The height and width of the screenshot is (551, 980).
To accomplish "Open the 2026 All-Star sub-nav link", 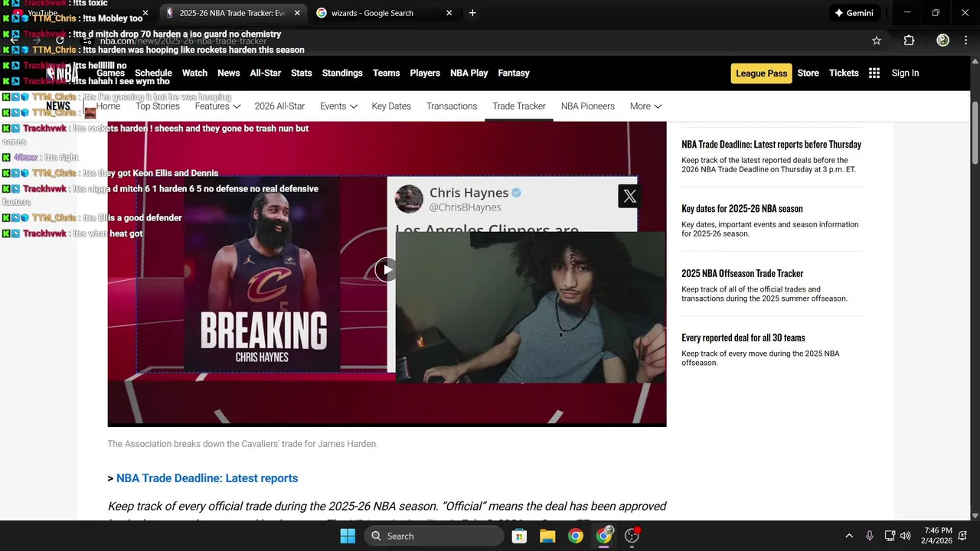I will (279, 106).
